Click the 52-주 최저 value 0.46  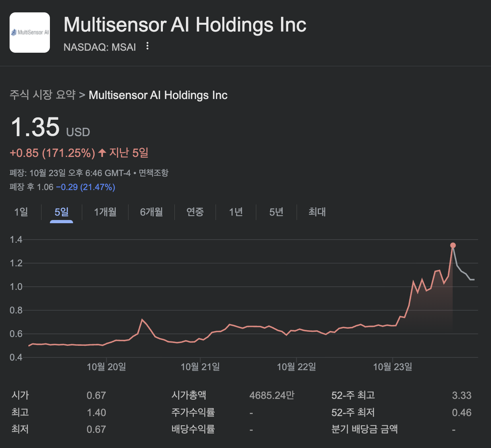(462, 412)
